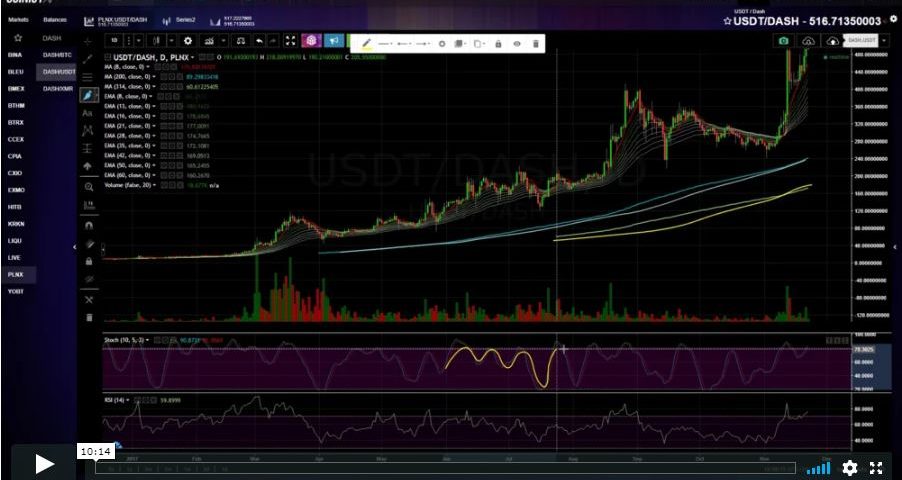Click the undo arrow in chart toolbar
The width and height of the screenshot is (902, 480).
260,41
